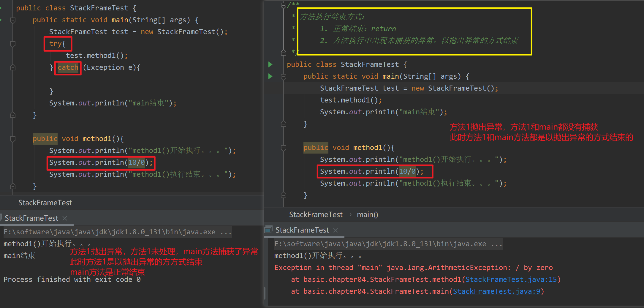644x308 pixels.
Task: Close the left StackFrameTest run tab
Action: coord(65,218)
